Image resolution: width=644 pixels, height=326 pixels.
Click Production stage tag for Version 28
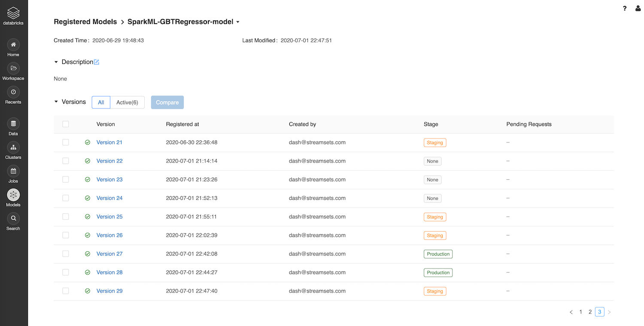[438, 273]
